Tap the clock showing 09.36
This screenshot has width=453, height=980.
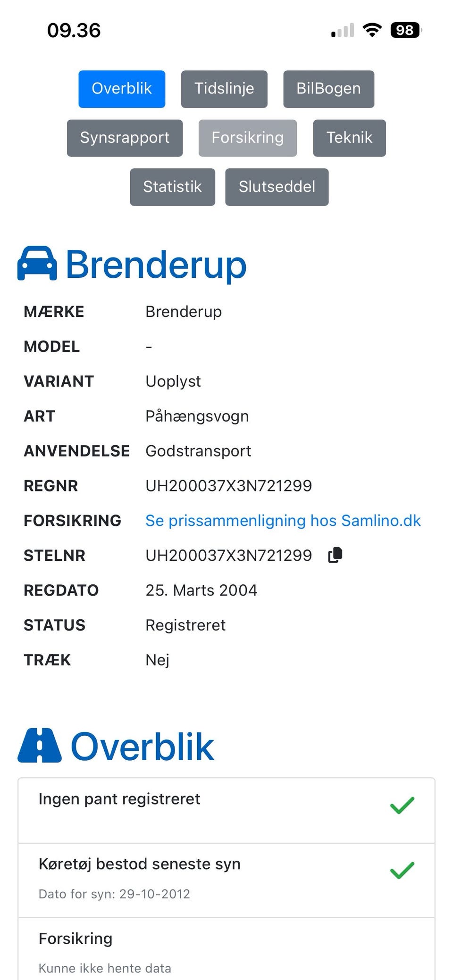click(74, 30)
